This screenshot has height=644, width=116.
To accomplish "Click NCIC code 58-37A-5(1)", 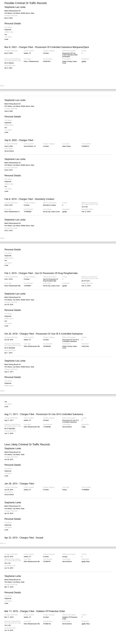I will point(85,281).
